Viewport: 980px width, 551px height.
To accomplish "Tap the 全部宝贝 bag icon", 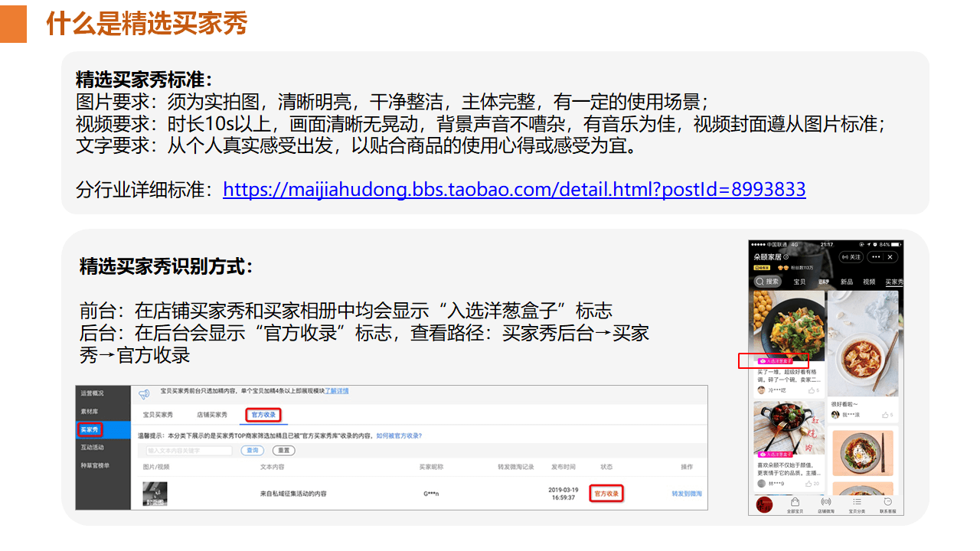I will click(795, 502).
